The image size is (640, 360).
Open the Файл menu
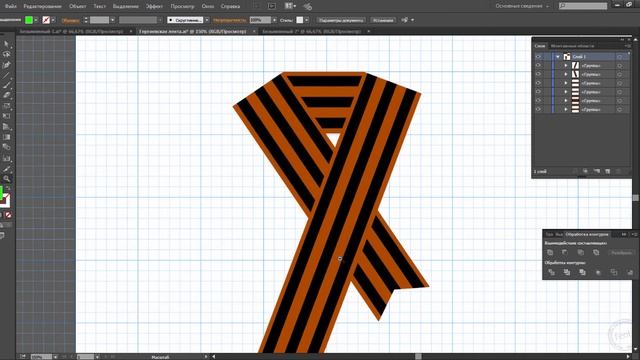pos(10,6)
